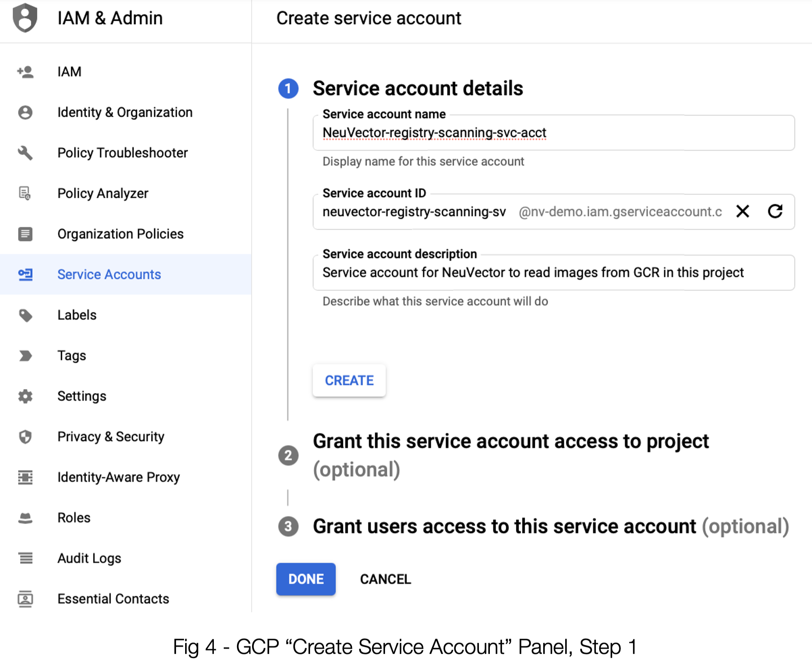
Task: Click the CANCEL button
Action: point(385,579)
